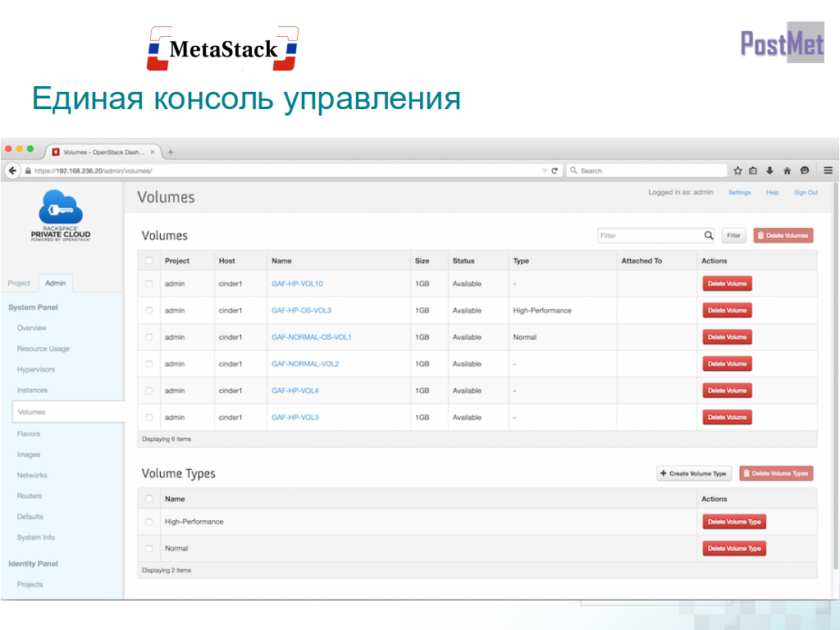Open a new browser tab with plus
The height and width of the screenshot is (630, 840).
[171, 152]
